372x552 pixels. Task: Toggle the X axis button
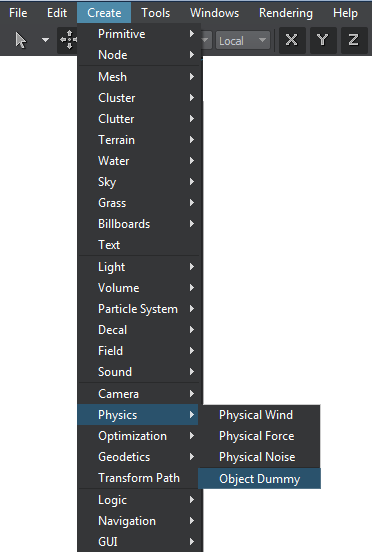[x=292, y=40]
